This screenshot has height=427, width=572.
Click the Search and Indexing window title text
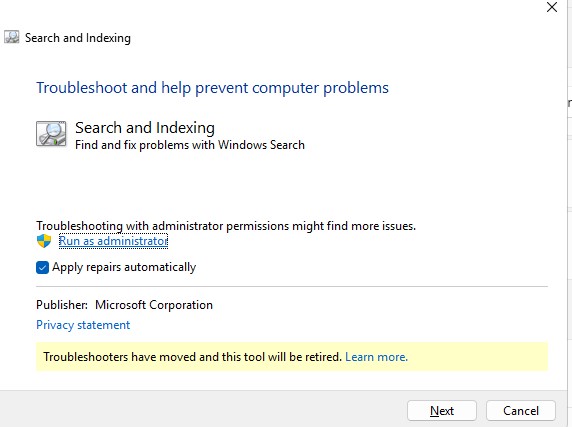[78, 38]
